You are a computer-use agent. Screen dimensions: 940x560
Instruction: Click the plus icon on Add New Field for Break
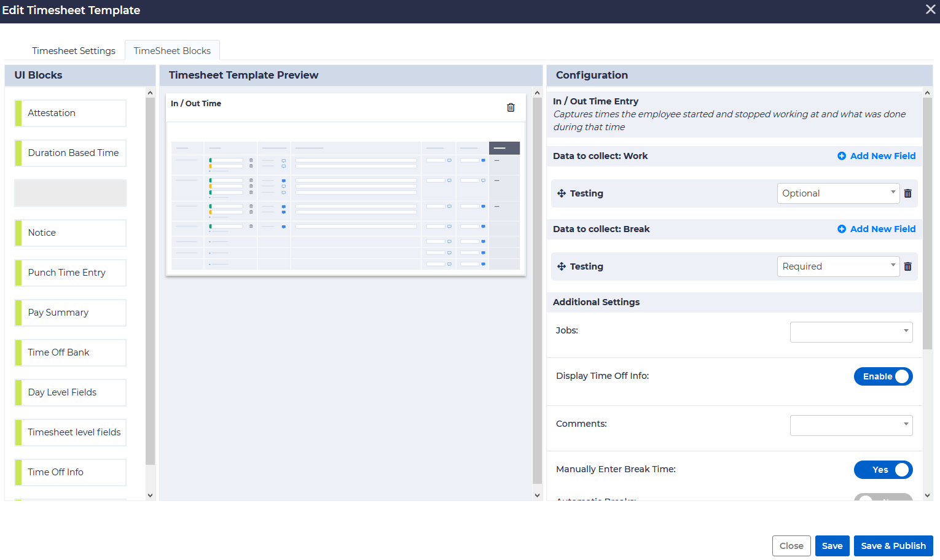pos(842,228)
